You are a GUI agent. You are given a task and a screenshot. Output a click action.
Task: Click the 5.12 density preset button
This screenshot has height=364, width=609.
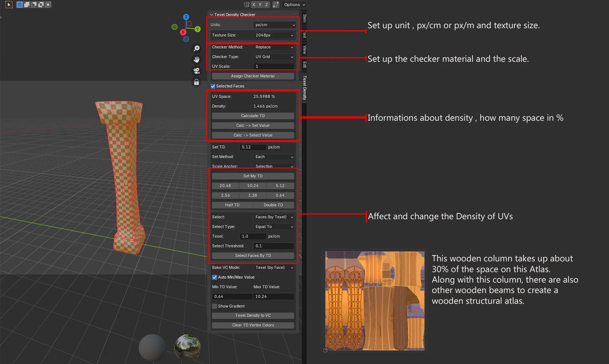[280, 186]
